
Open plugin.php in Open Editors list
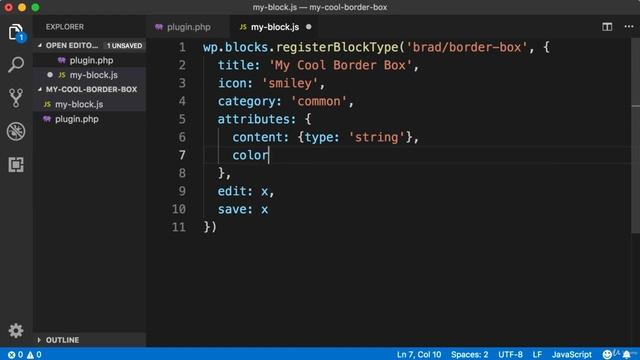89,60
